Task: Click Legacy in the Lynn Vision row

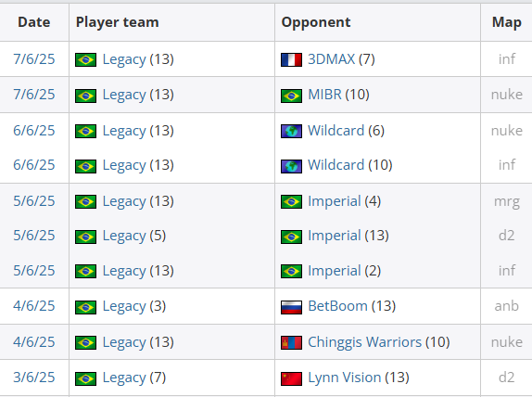Action: click(x=124, y=378)
